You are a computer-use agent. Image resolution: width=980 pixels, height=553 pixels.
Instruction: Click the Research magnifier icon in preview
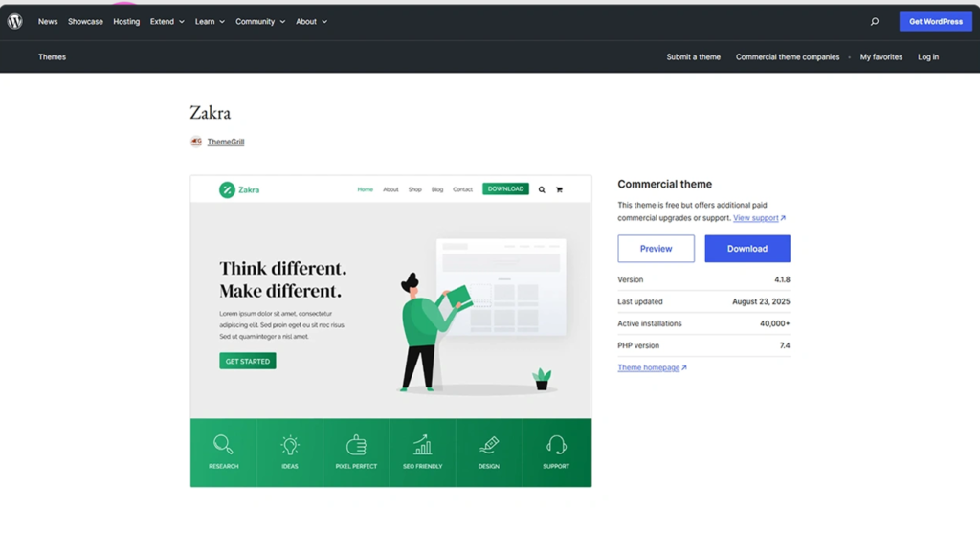point(223,445)
